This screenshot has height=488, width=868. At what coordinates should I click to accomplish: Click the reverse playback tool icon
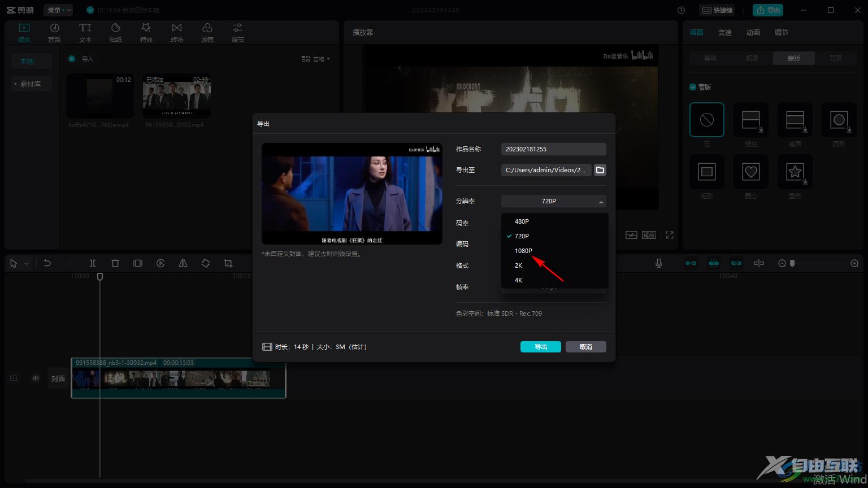tap(160, 263)
